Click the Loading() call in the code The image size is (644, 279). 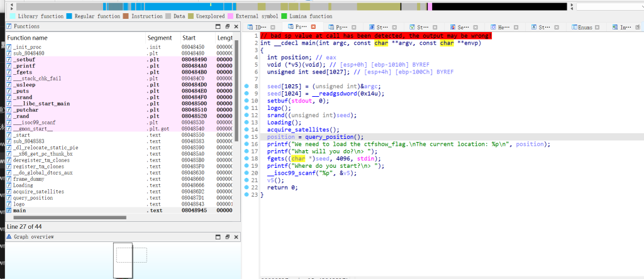tap(284, 123)
